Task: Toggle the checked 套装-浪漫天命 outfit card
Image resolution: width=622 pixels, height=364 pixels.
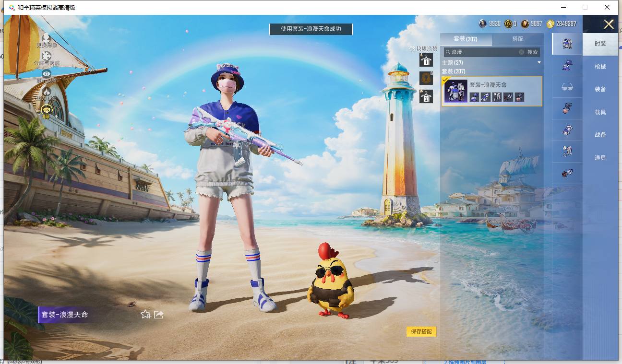Action: coord(492,91)
